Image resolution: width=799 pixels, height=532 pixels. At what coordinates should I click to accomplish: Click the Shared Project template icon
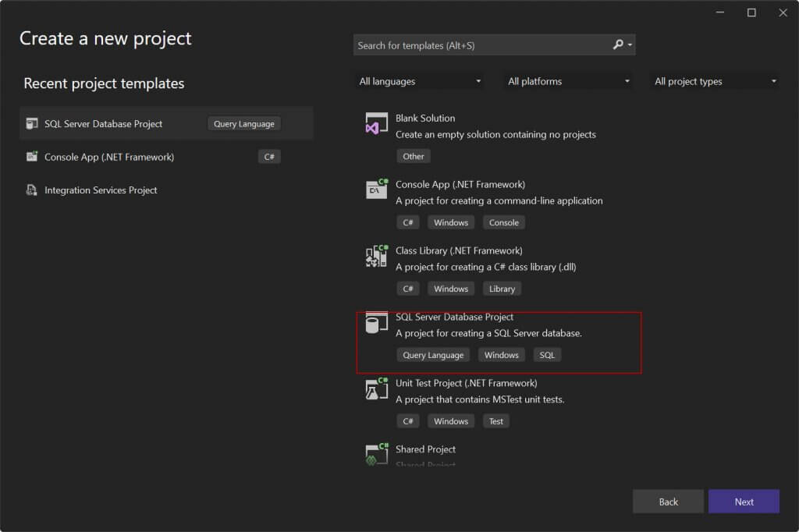377,454
